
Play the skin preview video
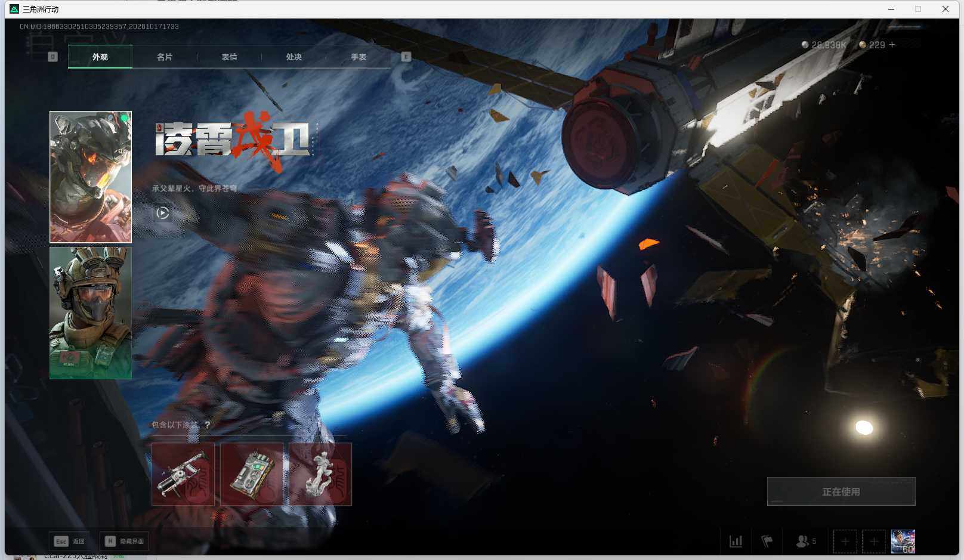pyautogui.click(x=162, y=213)
